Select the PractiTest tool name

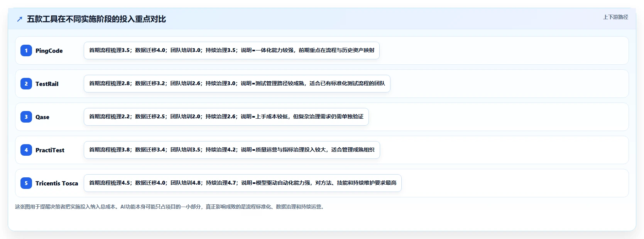click(50, 150)
